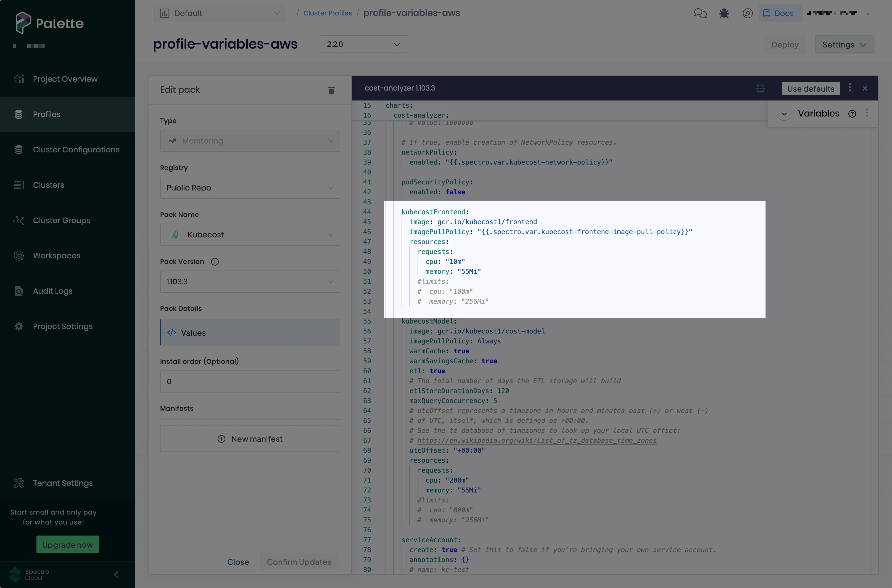The width and height of the screenshot is (892, 588).
Task: Open the Pack Version 1.103.3 dropdown
Action: 249,281
